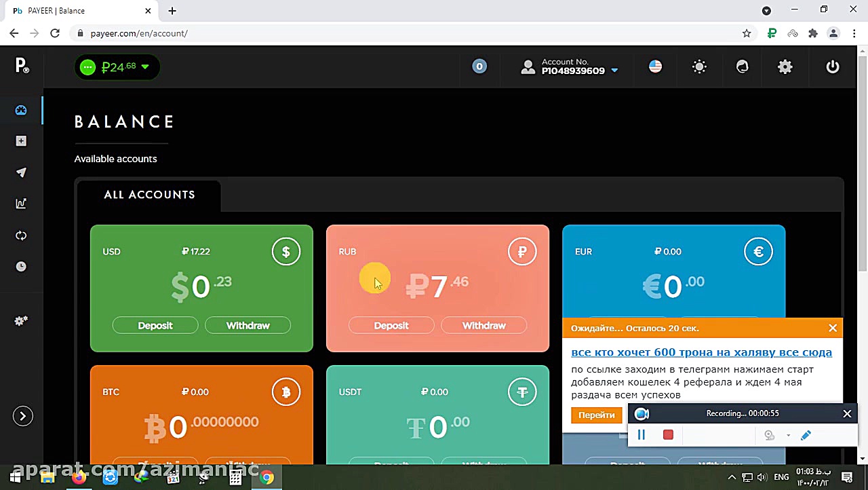
Task: Open the Chrome profile avatar
Action: tap(833, 33)
